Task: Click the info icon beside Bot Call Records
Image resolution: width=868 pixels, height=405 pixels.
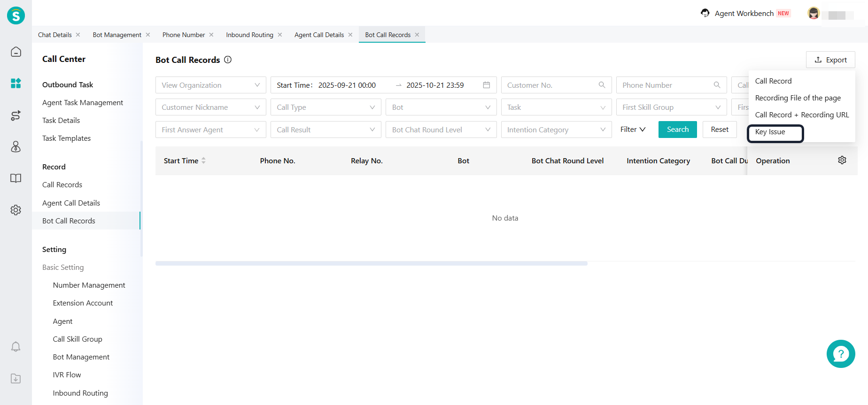Action: point(228,60)
